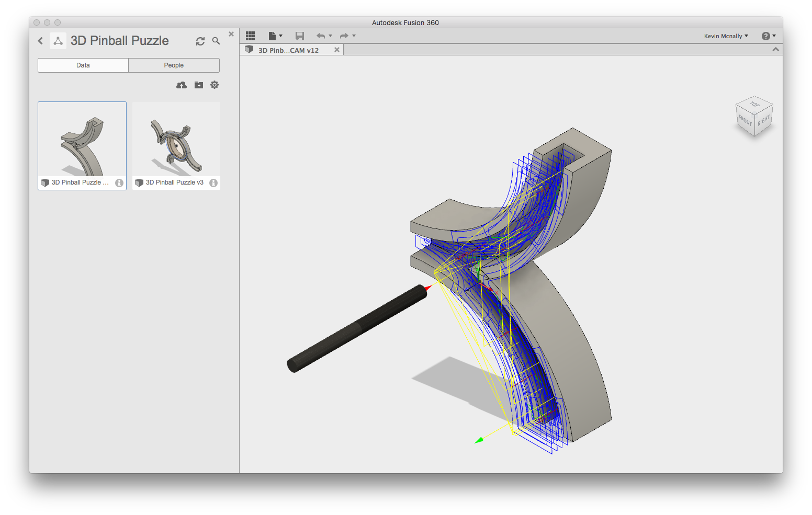Expand the Kevin Mcnally account menu

[726, 36]
